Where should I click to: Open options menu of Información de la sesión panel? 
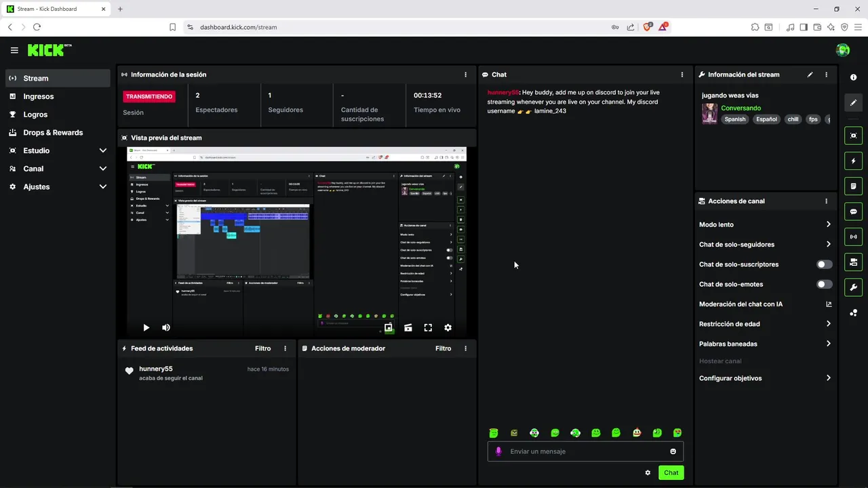[x=465, y=75]
